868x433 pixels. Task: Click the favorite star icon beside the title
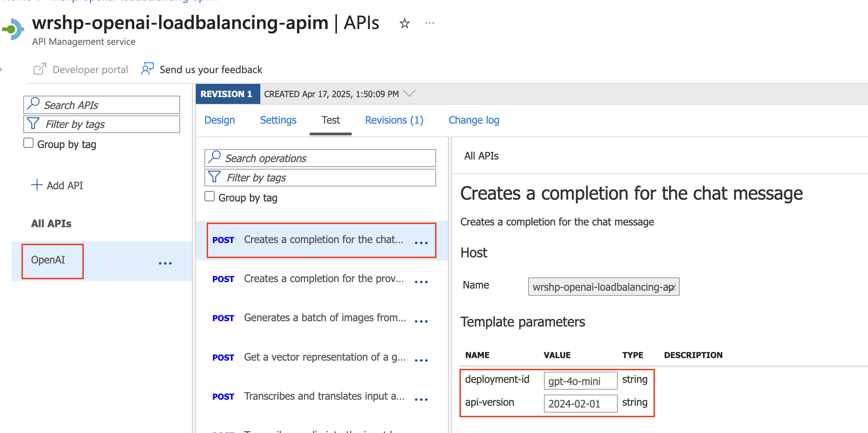point(405,24)
